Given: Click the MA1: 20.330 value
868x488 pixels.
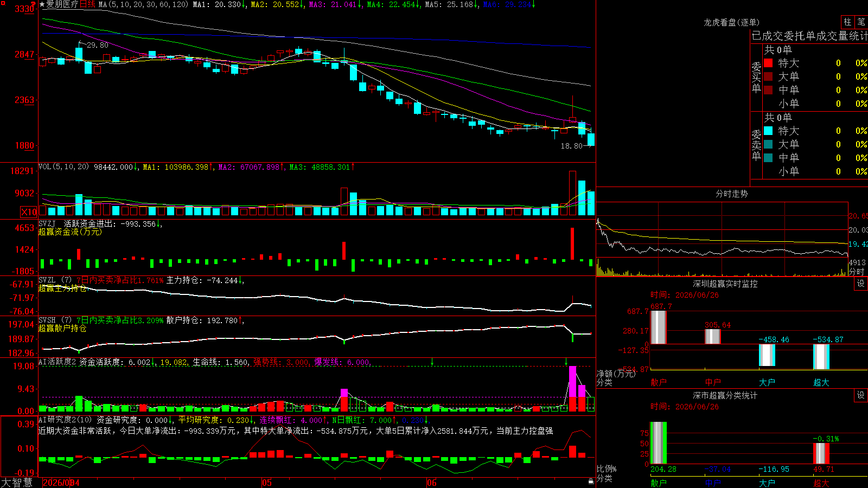Looking at the screenshot, I should 220,4.
